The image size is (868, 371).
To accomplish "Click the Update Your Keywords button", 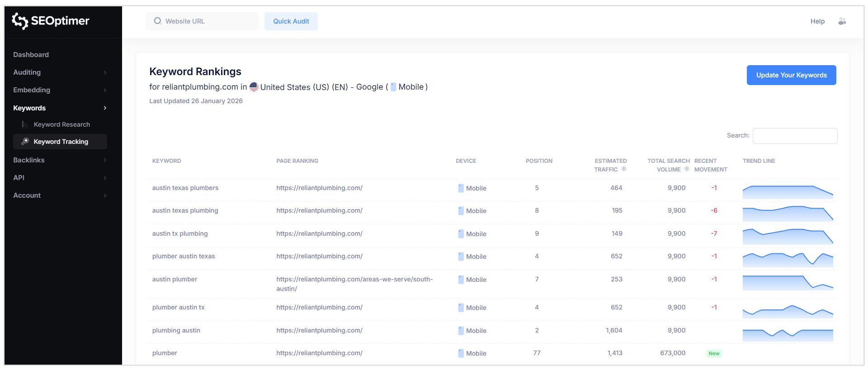I will coord(791,75).
